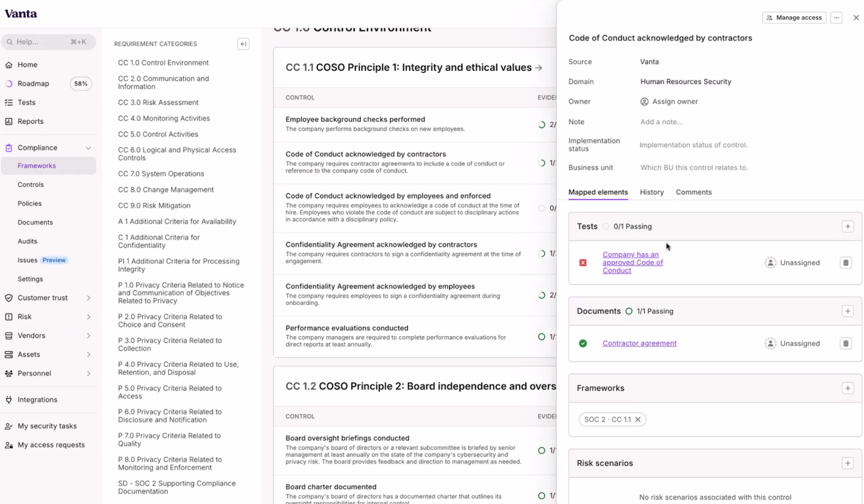Select SD - SOC 2 Supporting Compliance Documentation
The height and width of the screenshot is (504, 864).
(x=177, y=488)
